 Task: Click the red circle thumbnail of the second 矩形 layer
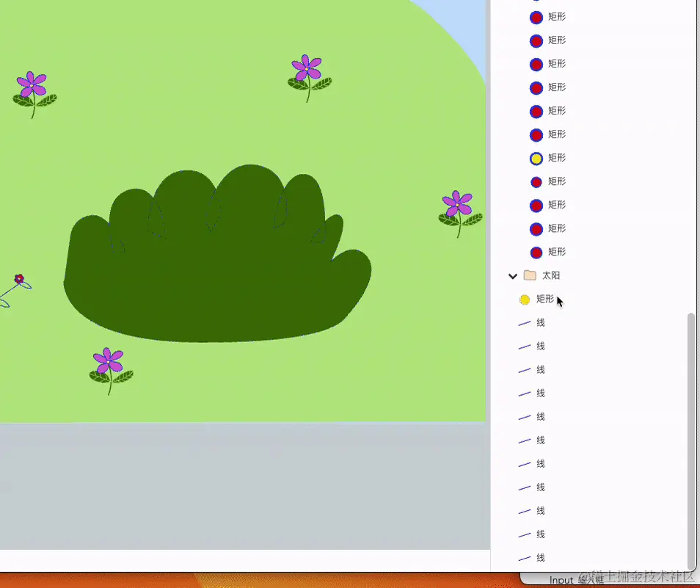[536, 40]
